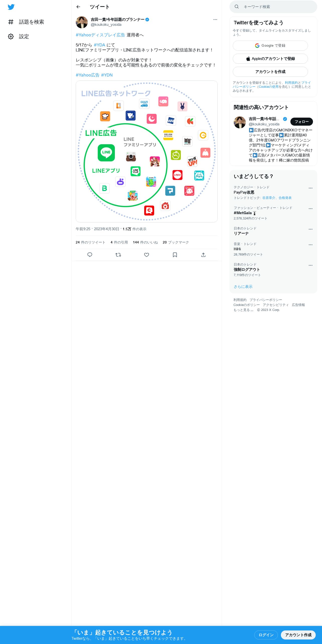Sign up with Google で登録 button
The width and height of the screenshot is (322, 644).
pos(270,46)
